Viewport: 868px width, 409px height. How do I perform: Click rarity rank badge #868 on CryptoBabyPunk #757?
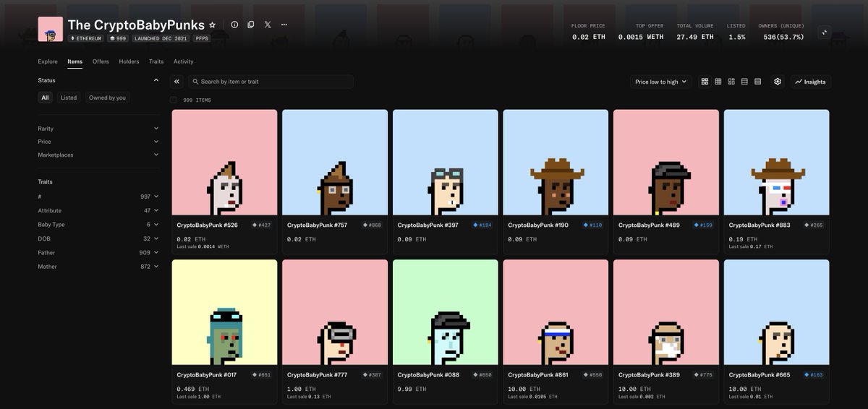point(373,225)
